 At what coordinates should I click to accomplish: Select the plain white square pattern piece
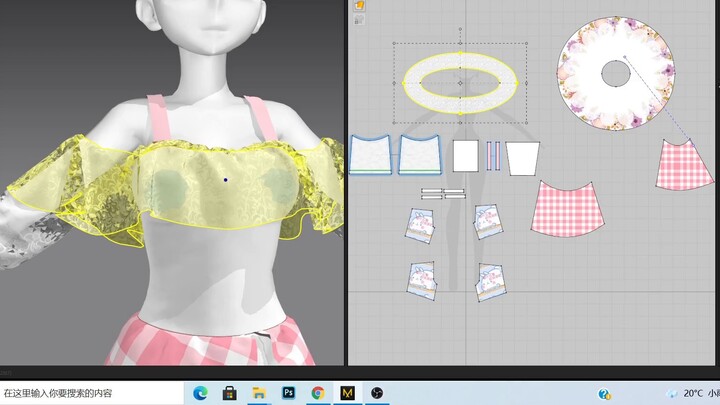(x=466, y=156)
